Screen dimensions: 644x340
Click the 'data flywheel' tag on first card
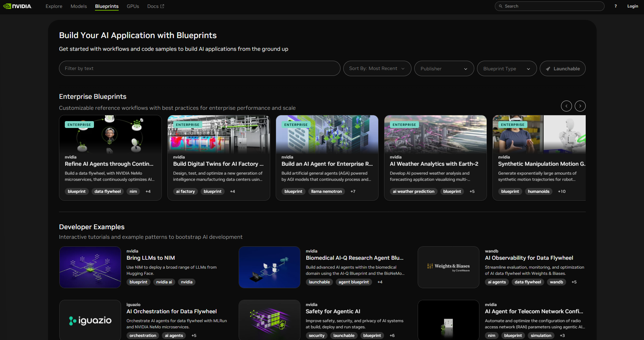click(x=108, y=191)
